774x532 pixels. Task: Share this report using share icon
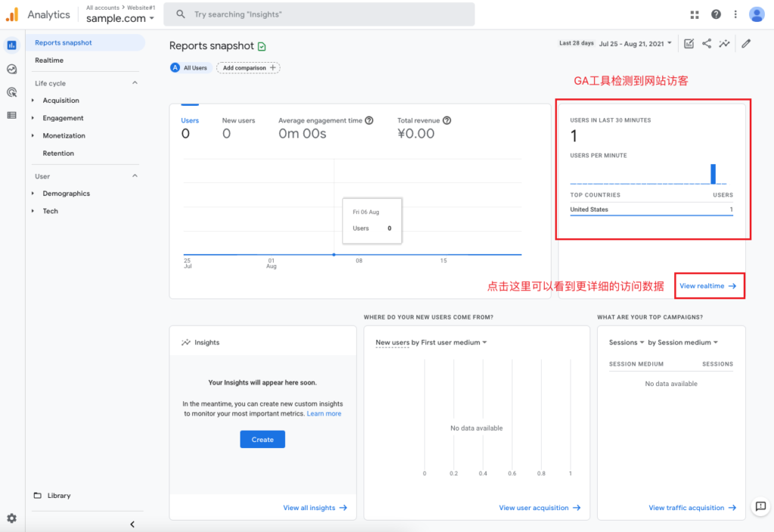[x=707, y=43]
